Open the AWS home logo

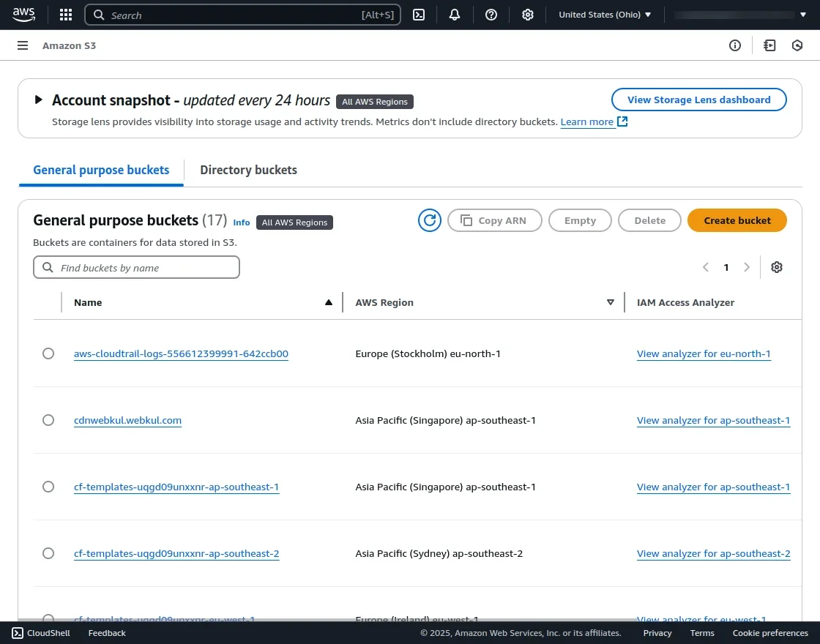(24, 15)
